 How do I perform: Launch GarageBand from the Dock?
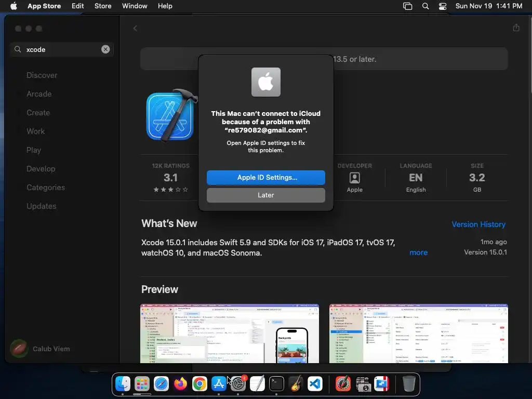296,384
